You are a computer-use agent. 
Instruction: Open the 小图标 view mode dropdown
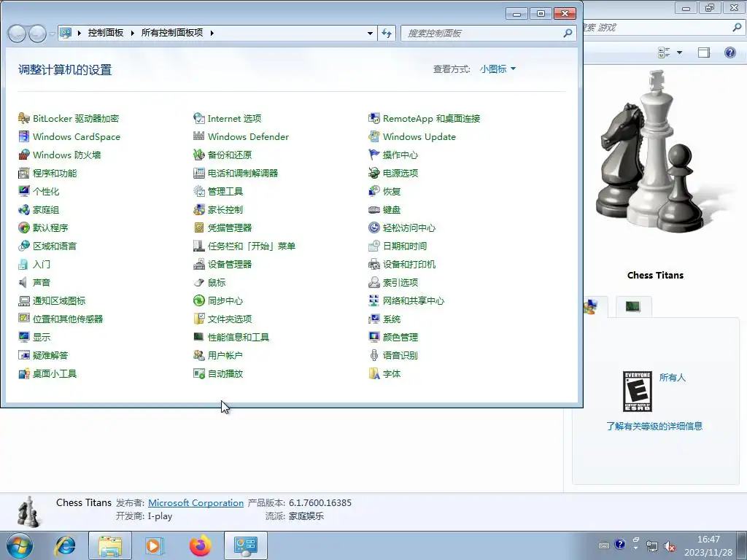[x=498, y=69]
